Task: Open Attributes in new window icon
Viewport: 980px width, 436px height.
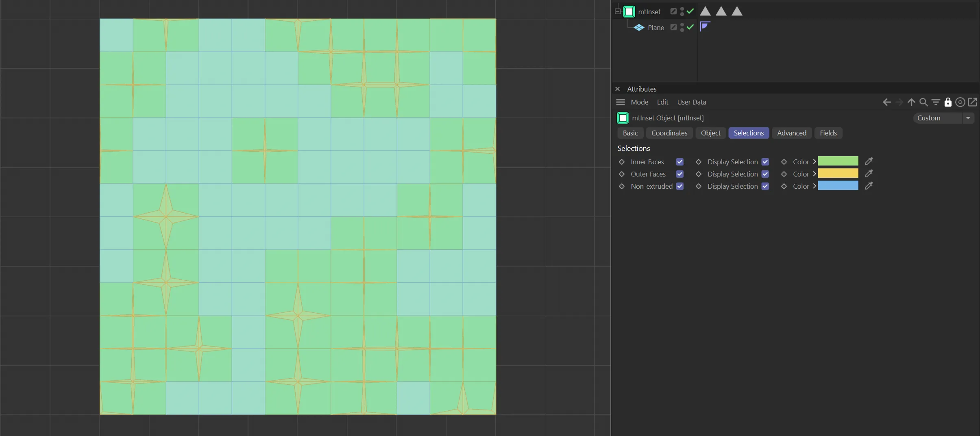Action: tap(972, 102)
